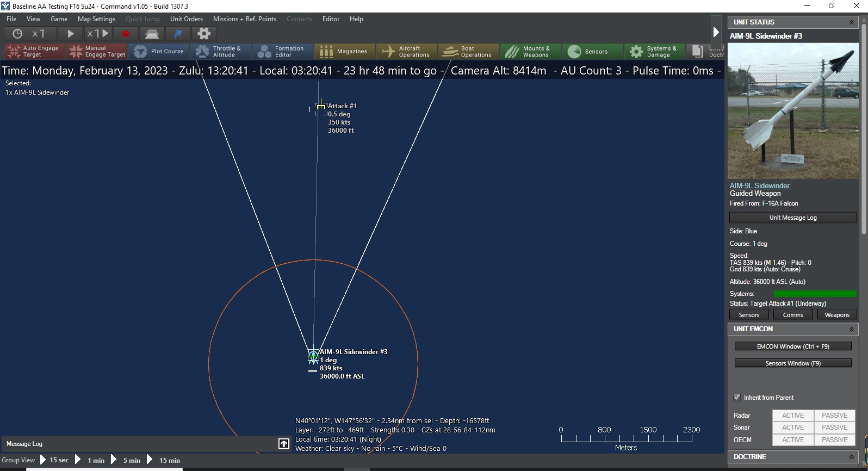Viewport: 868px width, 471px height.
Task: Select Auto Engage Target
Action: (35, 52)
